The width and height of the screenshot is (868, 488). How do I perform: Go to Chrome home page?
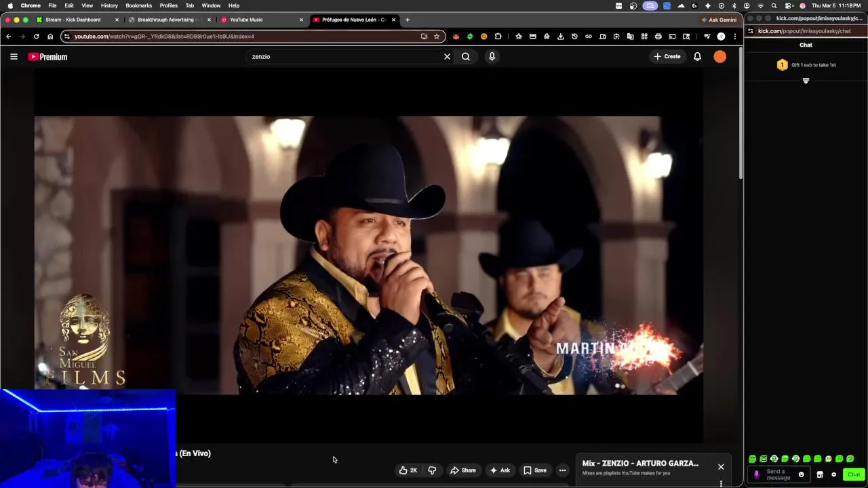[x=50, y=37]
